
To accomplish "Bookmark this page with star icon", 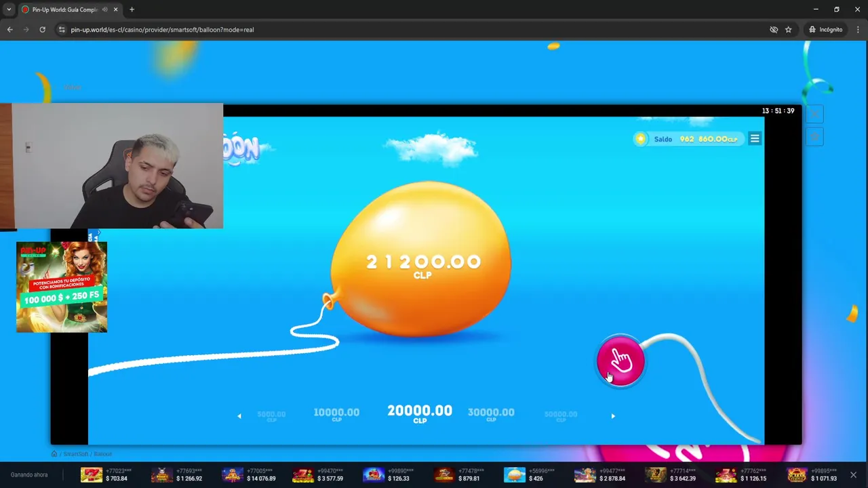I will click(x=788, y=30).
